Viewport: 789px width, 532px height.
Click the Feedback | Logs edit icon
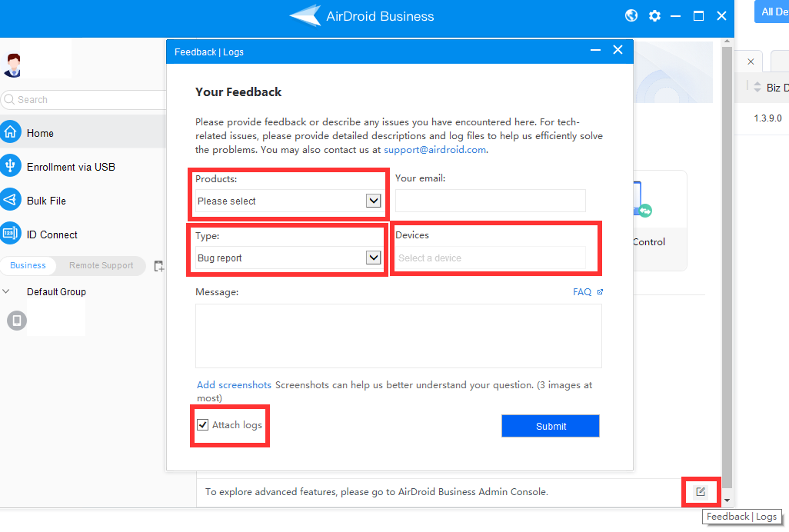(701, 492)
